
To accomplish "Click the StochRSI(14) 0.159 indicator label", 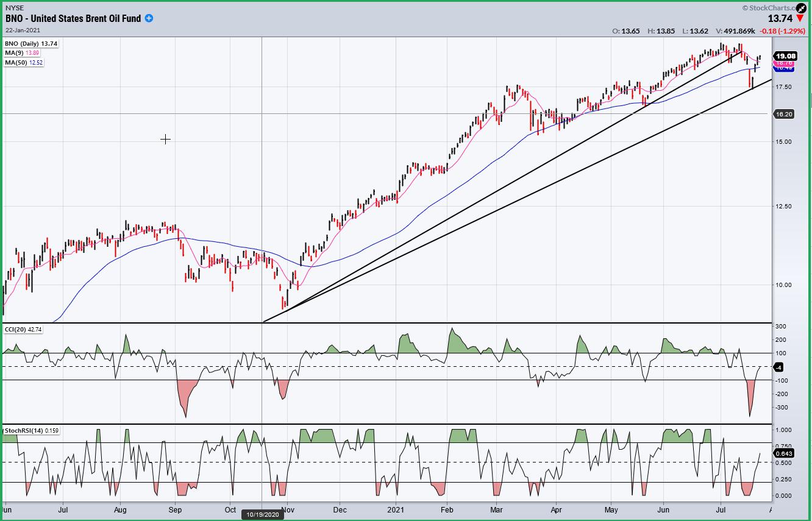I will pos(30,431).
